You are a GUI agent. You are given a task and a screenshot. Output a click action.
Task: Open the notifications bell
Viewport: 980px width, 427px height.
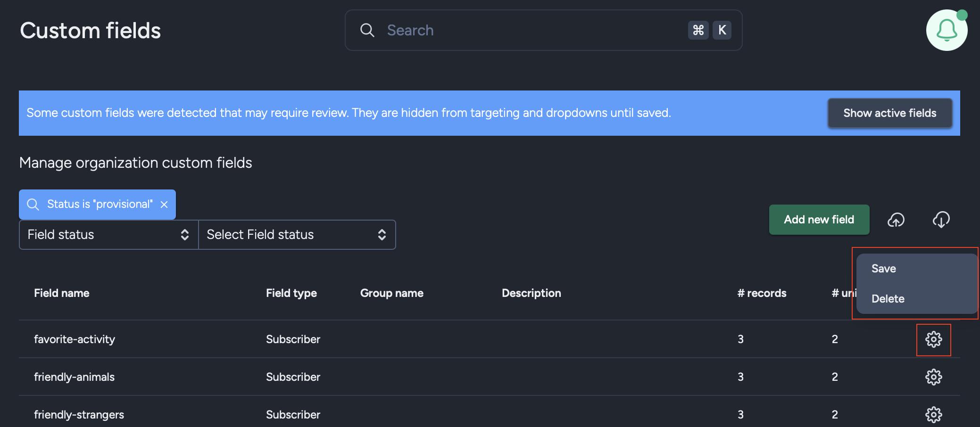[947, 30]
